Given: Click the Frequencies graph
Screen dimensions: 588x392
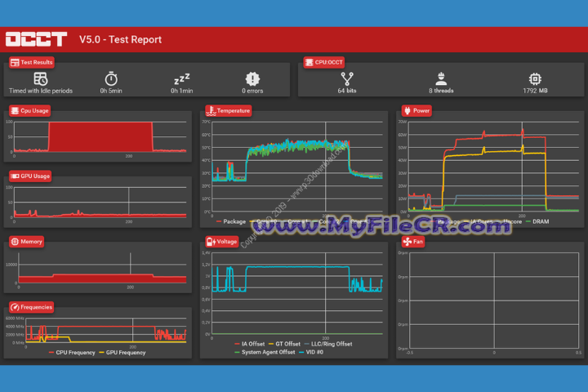Looking at the screenshot, I should (x=105, y=331).
